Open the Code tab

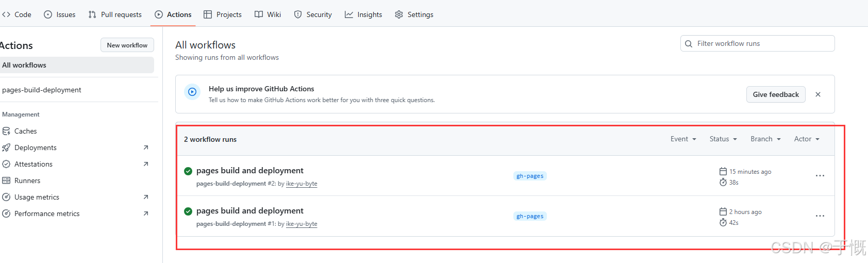(x=16, y=14)
